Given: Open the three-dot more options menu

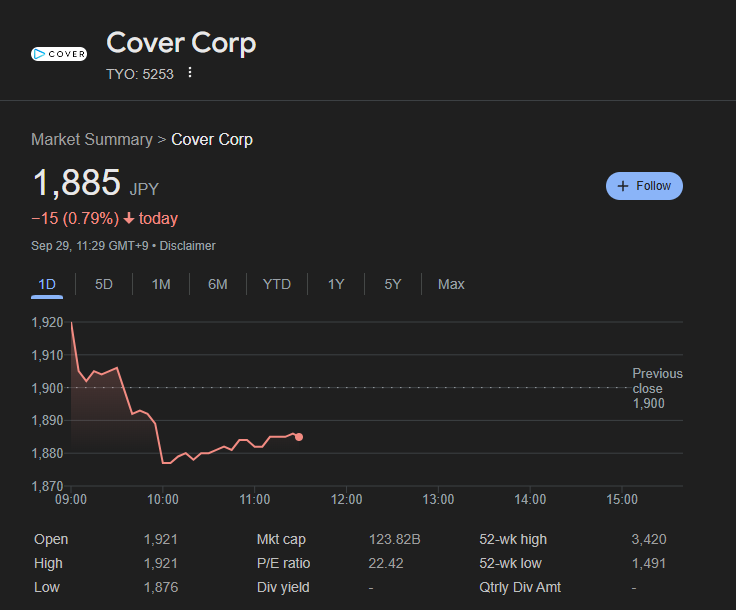Looking at the screenshot, I should 190,73.
